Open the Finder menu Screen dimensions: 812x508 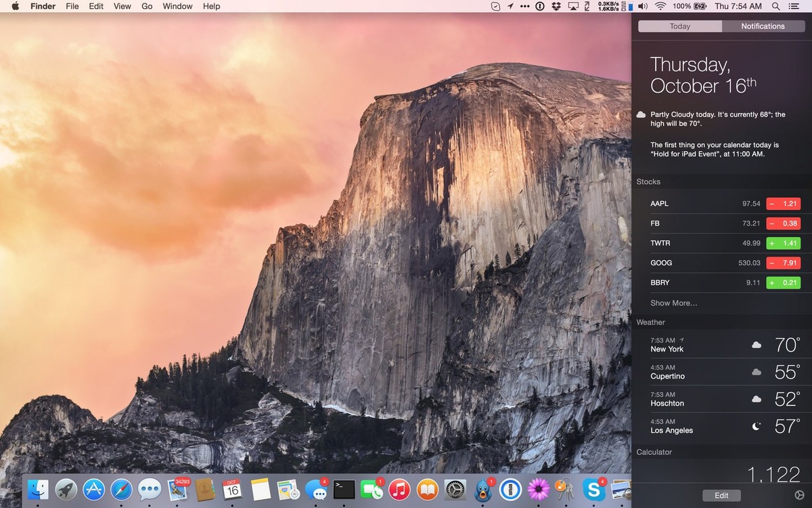[x=43, y=6]
